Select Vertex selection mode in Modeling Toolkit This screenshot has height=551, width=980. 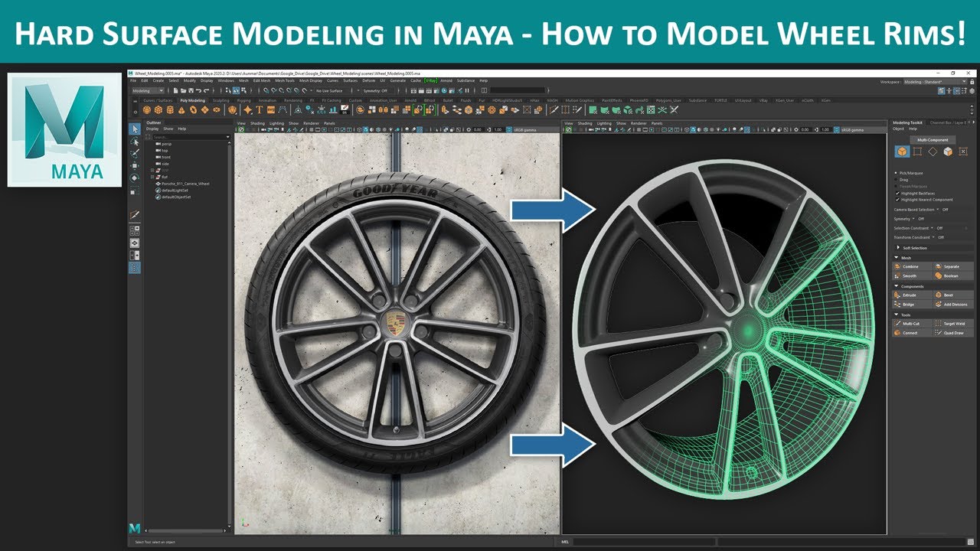(x=917, y=152)
